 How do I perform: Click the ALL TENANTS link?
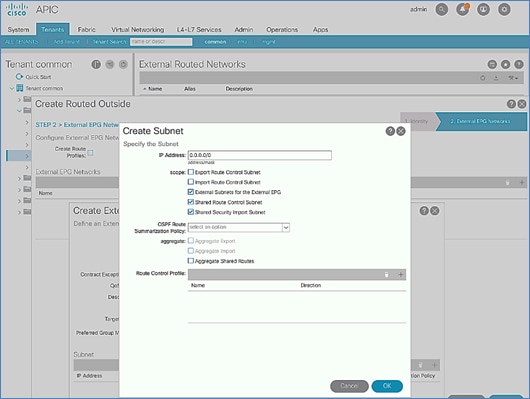pyautogui.click(x=22, y=42)
